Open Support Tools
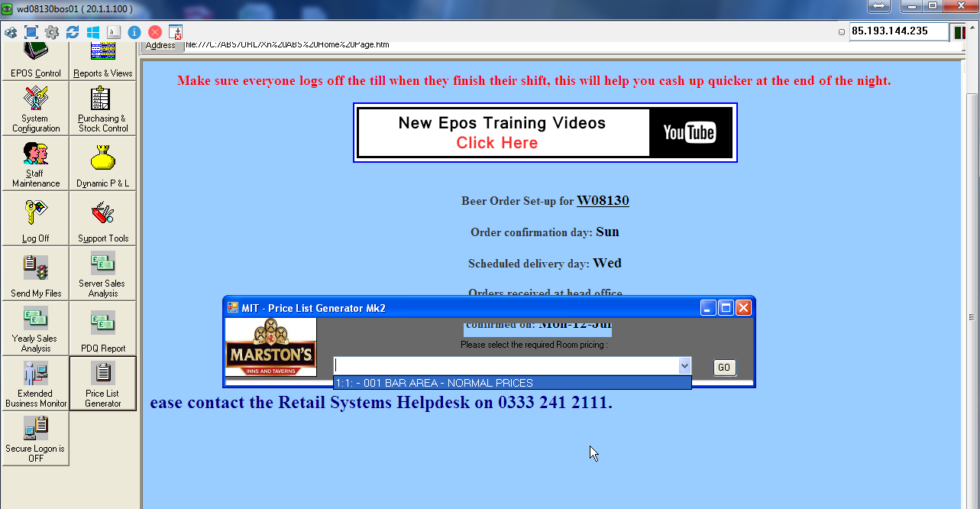Screen dimensions: 980x509 point(102,219)
